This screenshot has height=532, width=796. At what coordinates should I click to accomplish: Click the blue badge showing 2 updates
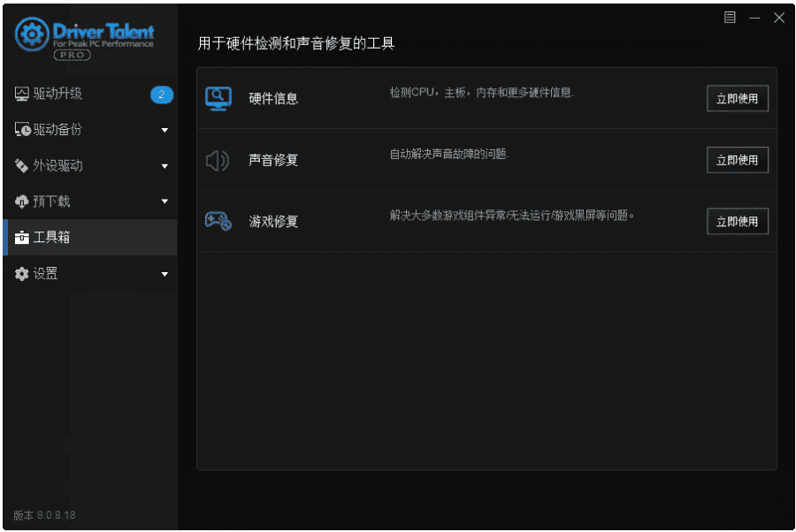click(x=160, y=95)
